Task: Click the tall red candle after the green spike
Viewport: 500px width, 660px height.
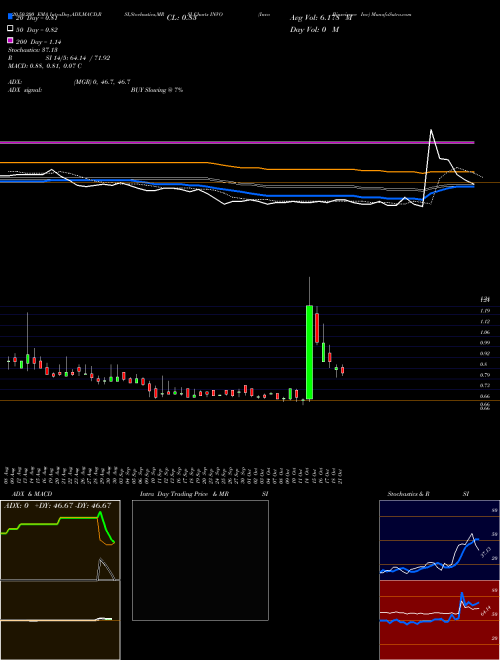Action: point(316,327)
